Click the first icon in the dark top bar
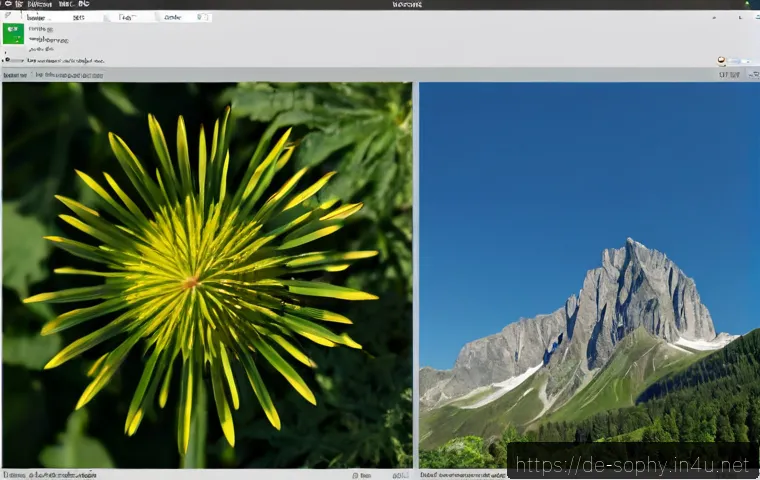Image resolution: width=760 pixels, height=480 pixels. pos(8,4)
